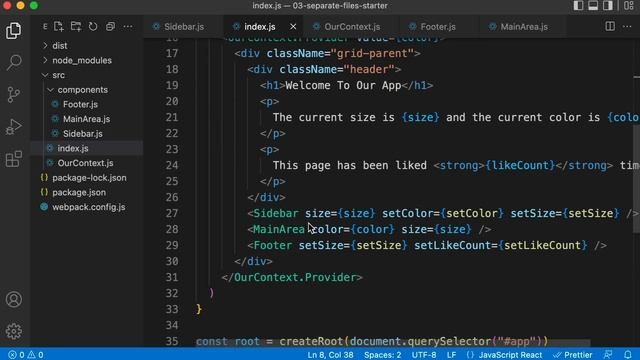Click the horizontal editor scrollbar
Screen dimensions: 640x360
393,342
